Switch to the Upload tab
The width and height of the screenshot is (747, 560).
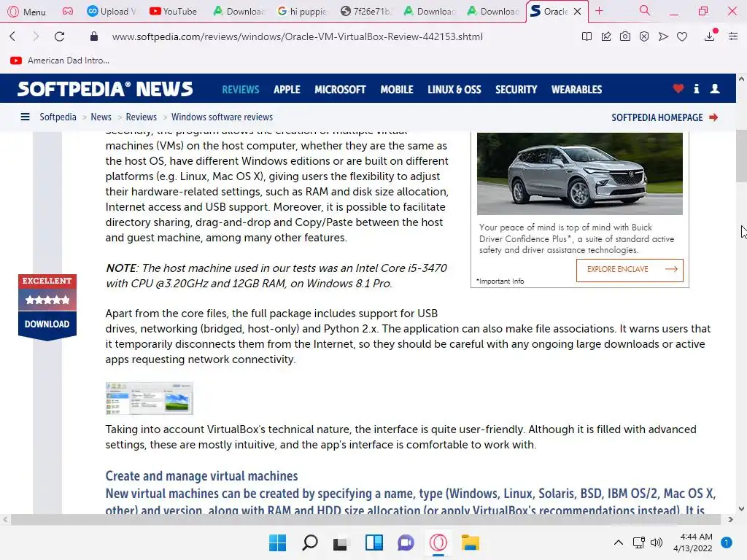coord(112,11)
